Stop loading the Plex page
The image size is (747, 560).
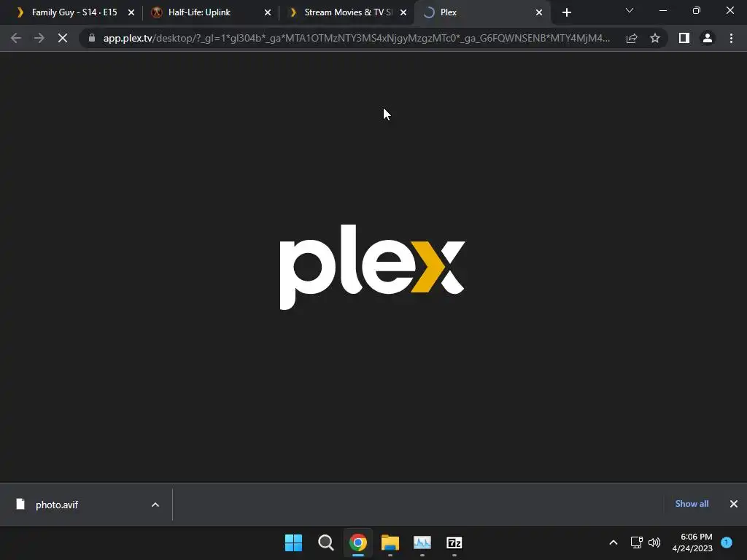[63, 38]
